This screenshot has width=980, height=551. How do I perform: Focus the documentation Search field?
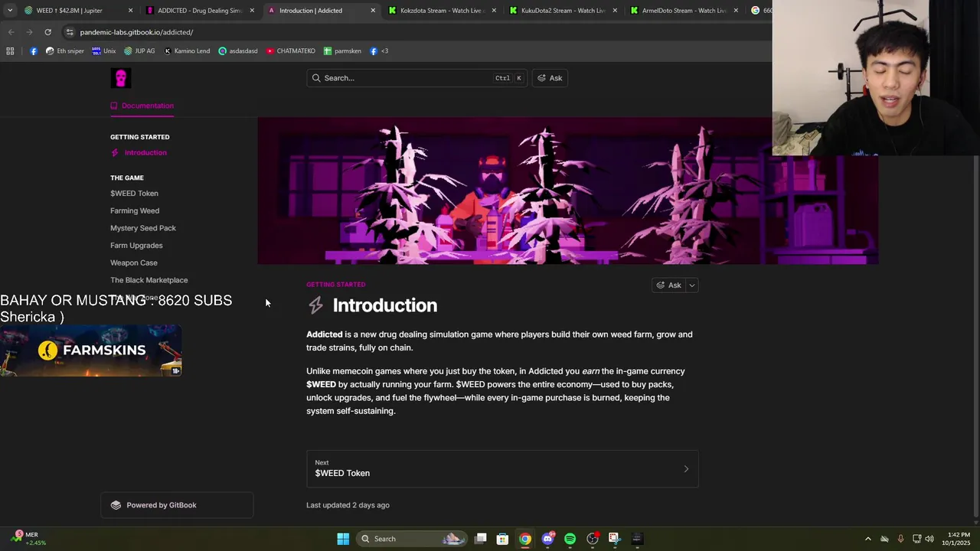point(416,78)
